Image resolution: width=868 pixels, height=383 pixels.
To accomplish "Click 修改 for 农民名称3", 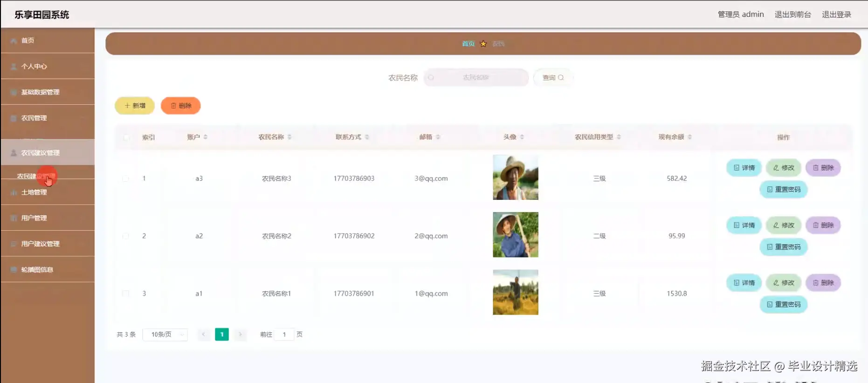I will [x=784, y=168].
